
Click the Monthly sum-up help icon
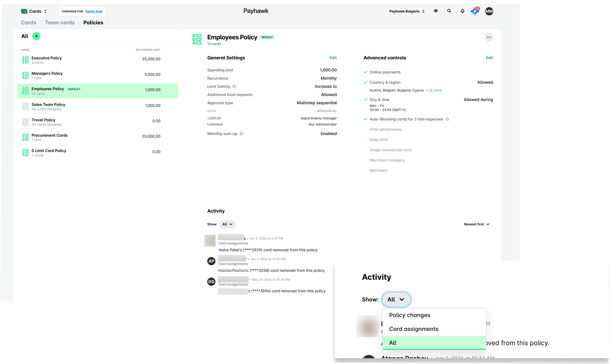(x=241, y=134)
